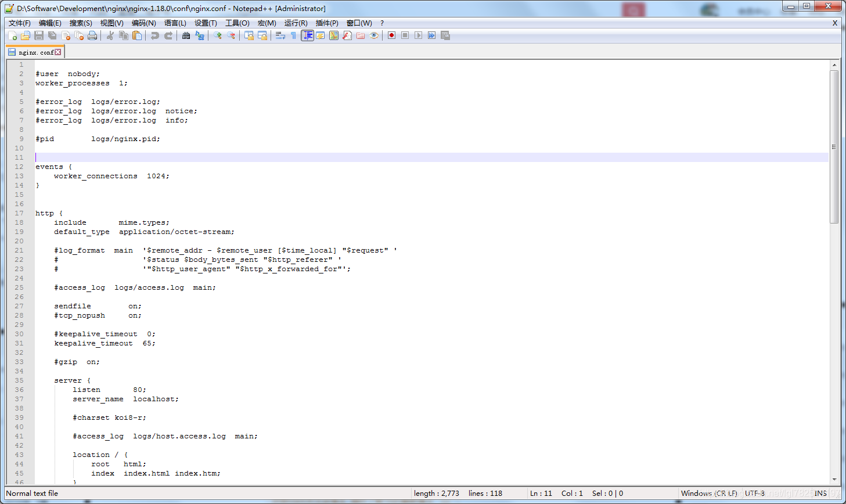Open Folder as Workspace icon

[361, 35]
